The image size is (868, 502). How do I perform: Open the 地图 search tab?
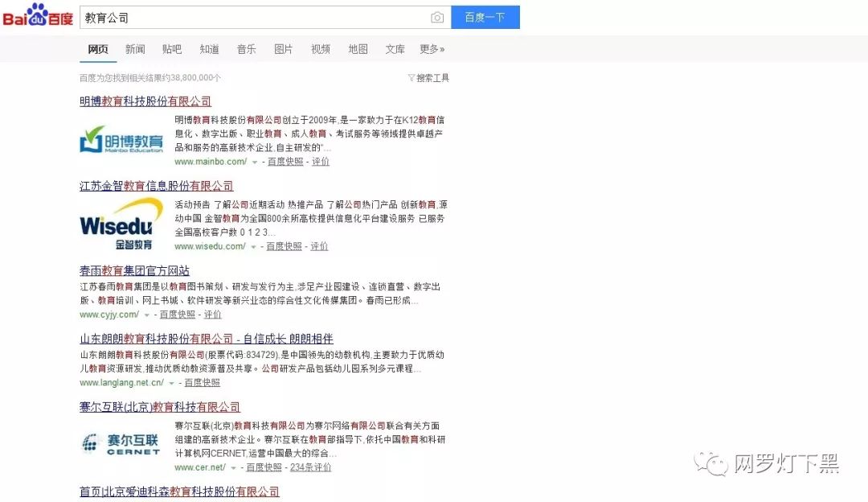point(357,48)
